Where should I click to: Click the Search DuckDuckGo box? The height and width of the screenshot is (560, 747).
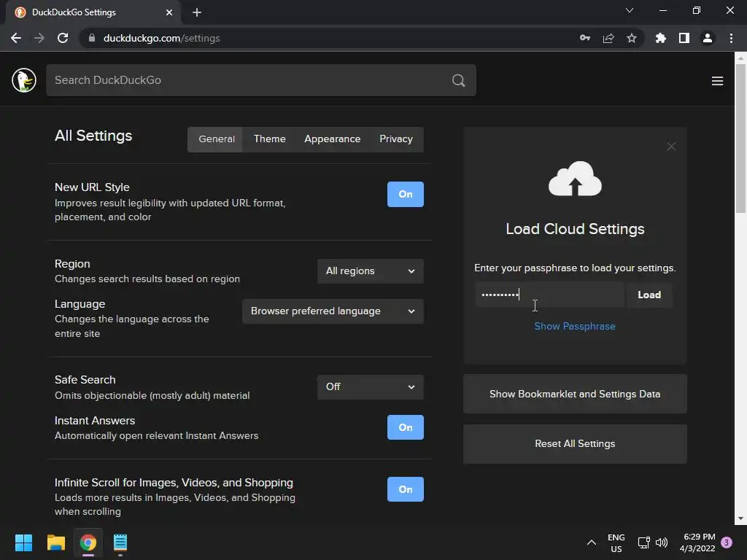260,80
